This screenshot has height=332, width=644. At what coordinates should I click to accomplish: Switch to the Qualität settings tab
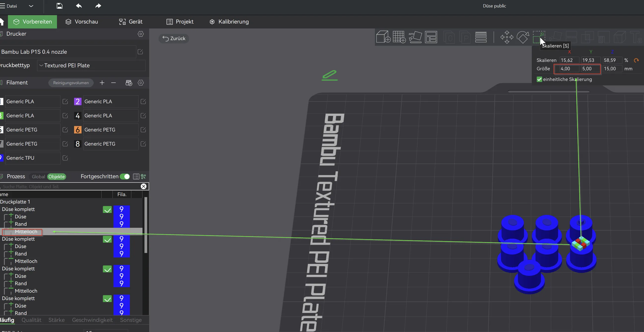coord(31,320)
